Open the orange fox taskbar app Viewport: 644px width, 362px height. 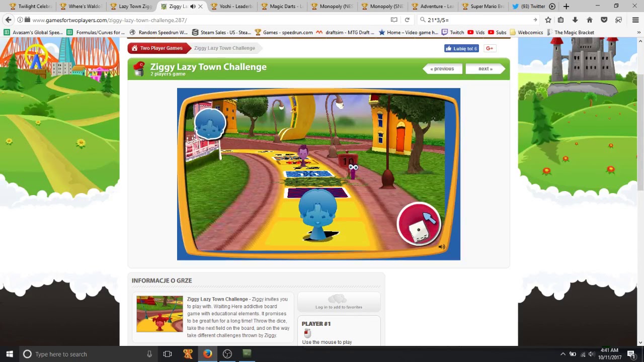[x=188, y=354]
